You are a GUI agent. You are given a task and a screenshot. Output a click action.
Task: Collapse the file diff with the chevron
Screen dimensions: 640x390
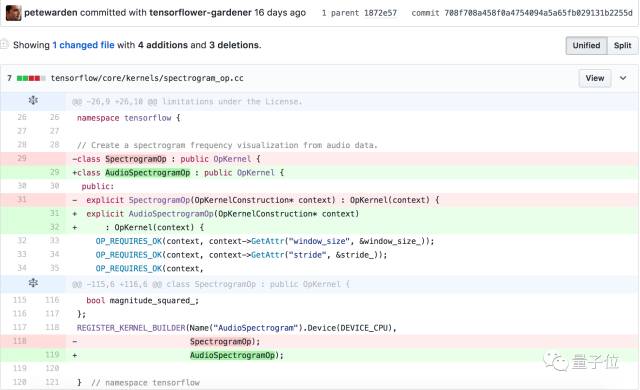[623, 78]
